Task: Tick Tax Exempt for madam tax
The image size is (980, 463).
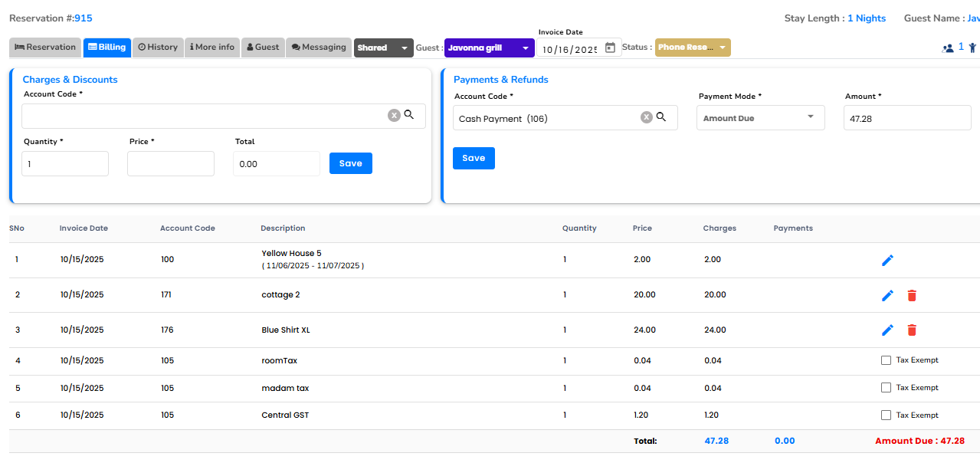Action: pos(886,388)
